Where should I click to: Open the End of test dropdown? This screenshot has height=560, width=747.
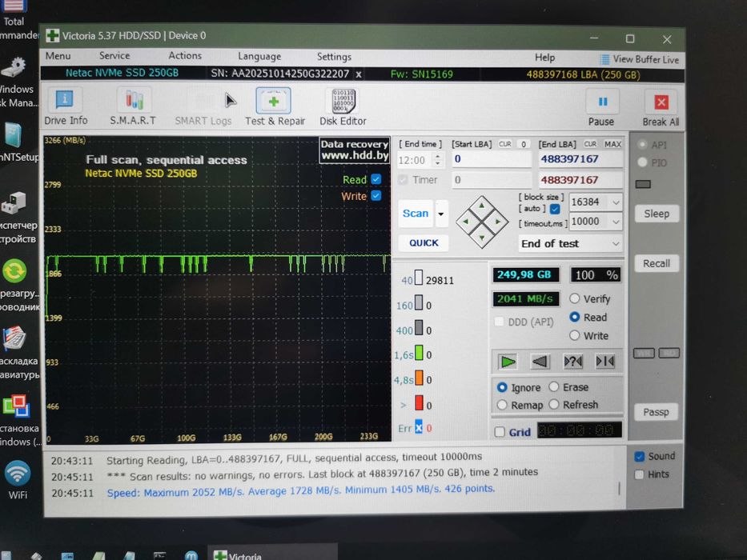tap(615, 244)
